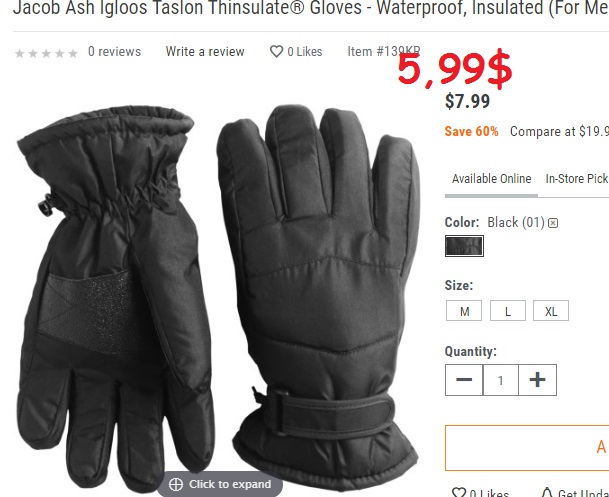
Task: Click the heart icon beside 0 Likes
Action: [x=276, y=51]
